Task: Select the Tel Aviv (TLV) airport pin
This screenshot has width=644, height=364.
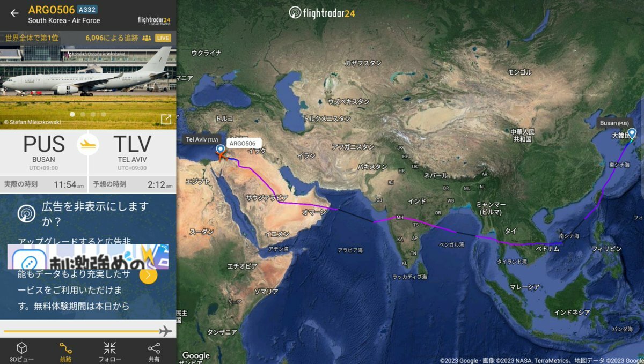Action: [219, 150]
